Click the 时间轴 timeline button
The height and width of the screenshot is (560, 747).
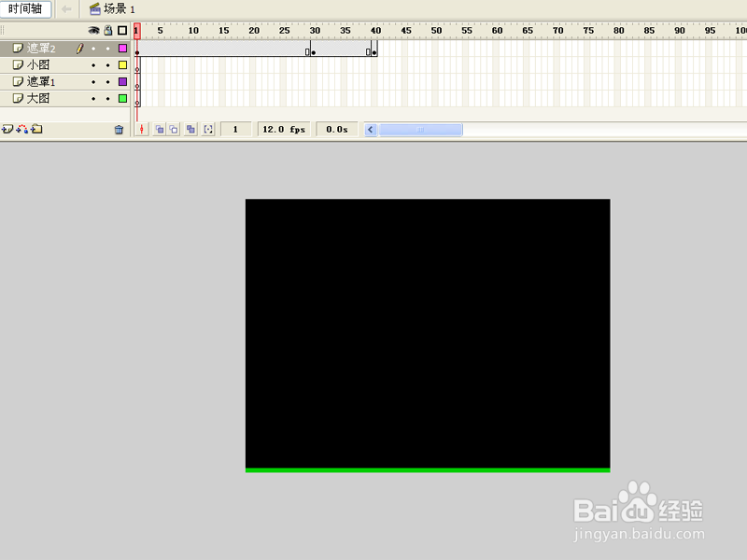pyautogui.click(x=25, y=9)
